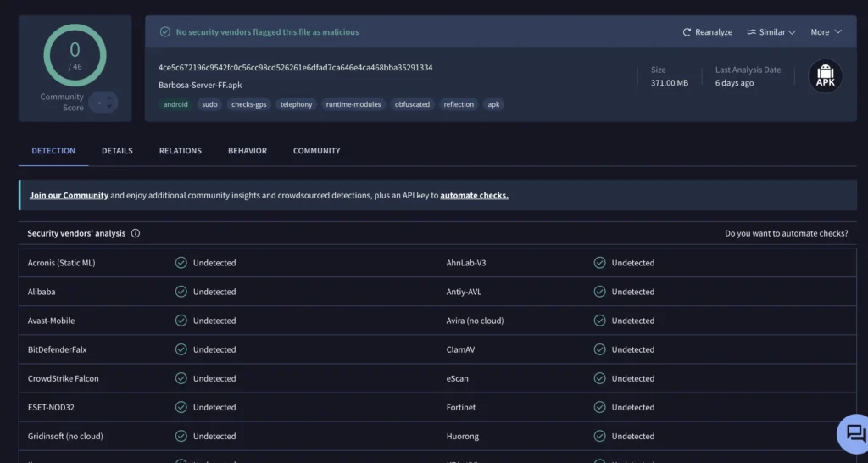This screenshot has height=463, width=868.
Task: Click the ClamAV vendor name
Action: 460,349
